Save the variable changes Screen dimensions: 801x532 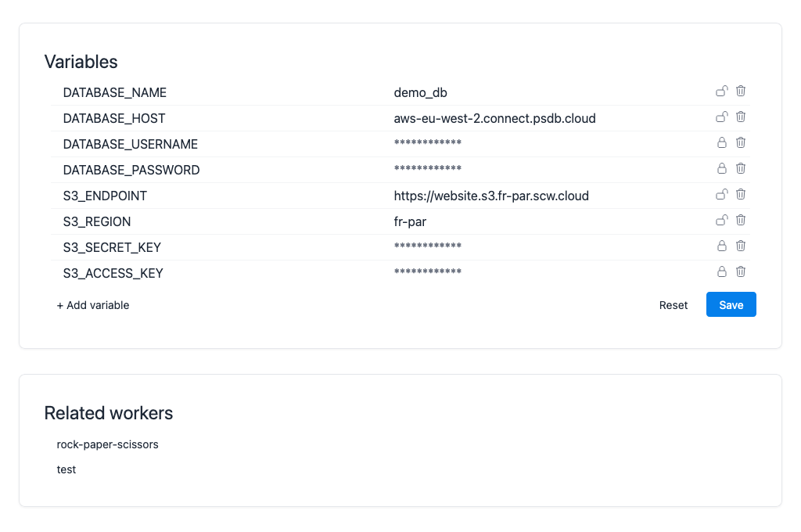coord(731,305)
